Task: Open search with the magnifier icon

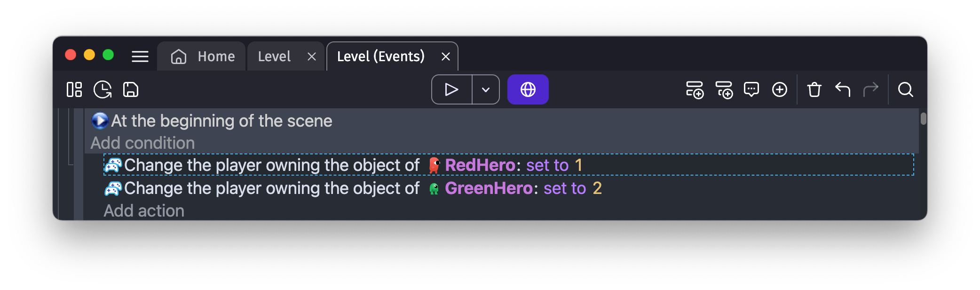Action: point(905,89)
